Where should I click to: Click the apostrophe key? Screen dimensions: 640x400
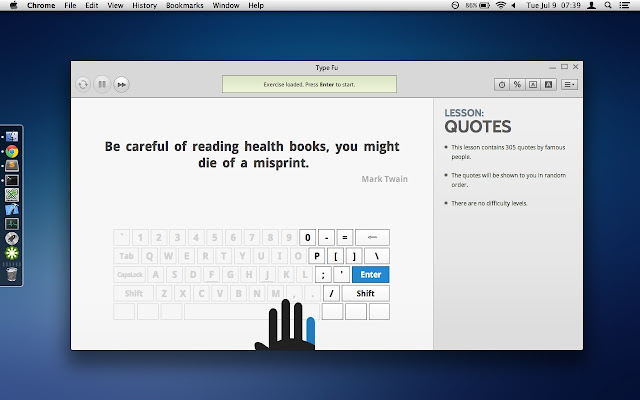click(x=342, y=275)
